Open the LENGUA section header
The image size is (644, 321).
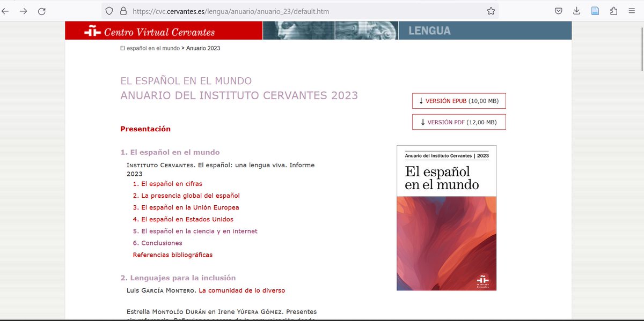point(429,31)
